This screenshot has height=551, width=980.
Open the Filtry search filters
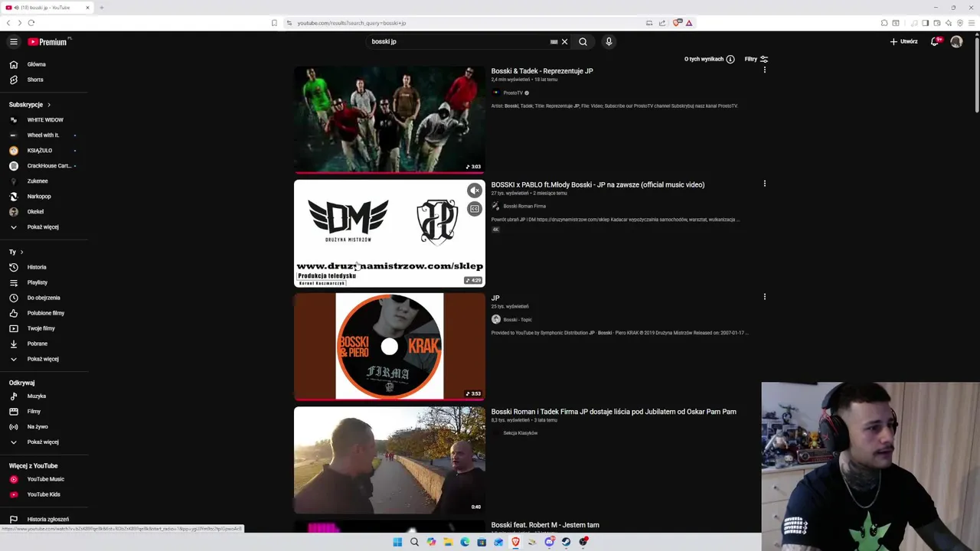[756, 59]
